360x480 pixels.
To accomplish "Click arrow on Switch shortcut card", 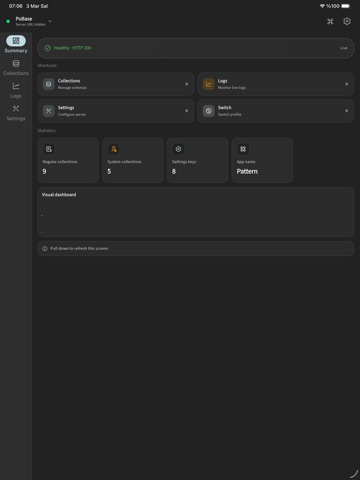I will pos(346,111).
